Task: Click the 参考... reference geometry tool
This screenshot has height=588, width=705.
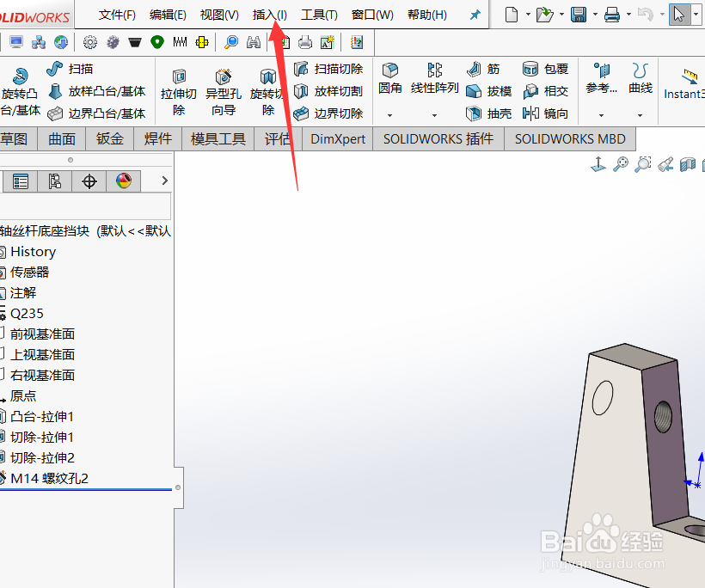Action: coord(601,78)
